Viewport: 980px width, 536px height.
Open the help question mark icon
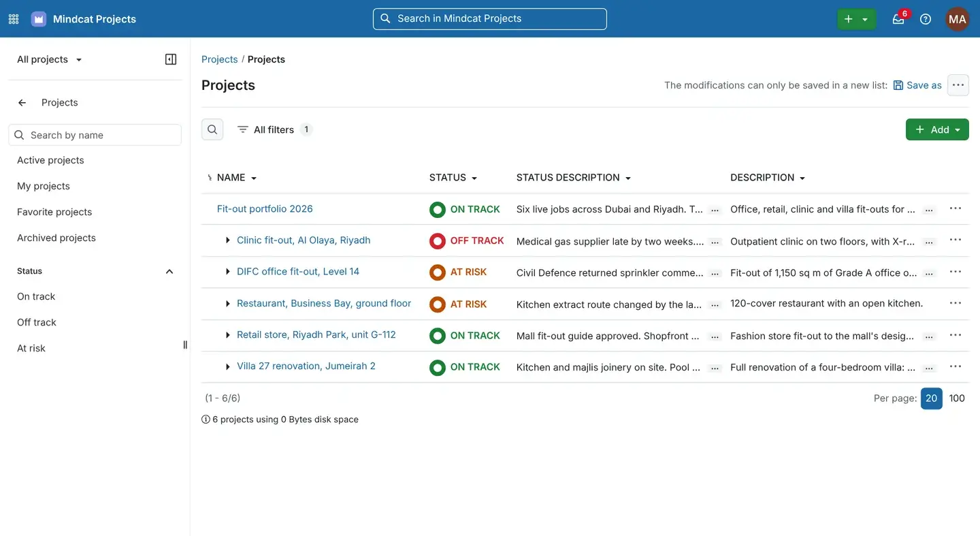coord(926,19)
